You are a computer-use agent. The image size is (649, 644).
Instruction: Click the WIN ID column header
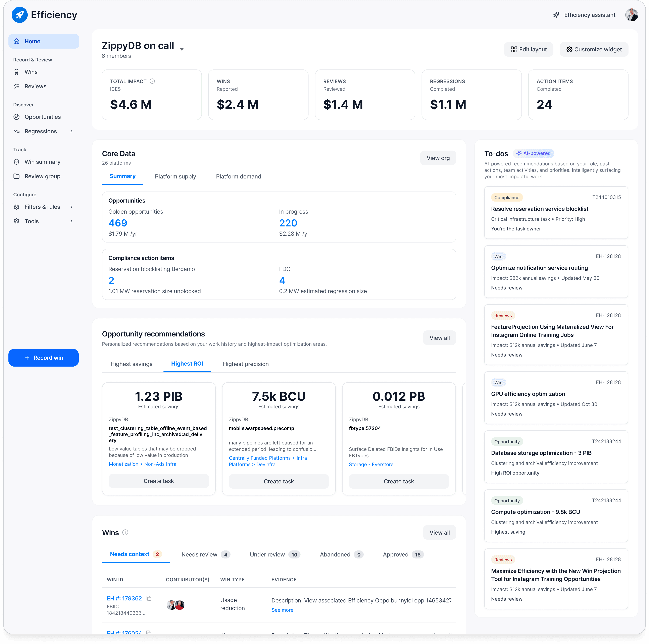[x=115, y=580]
